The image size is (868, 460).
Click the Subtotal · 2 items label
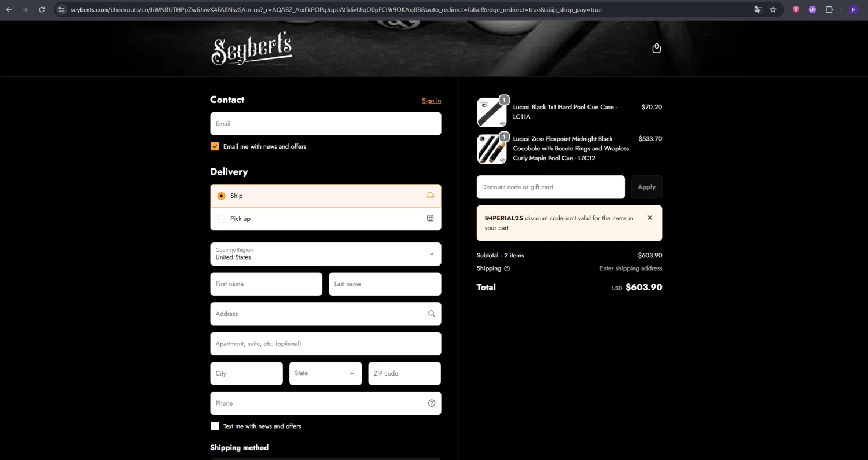coord(500,255)
